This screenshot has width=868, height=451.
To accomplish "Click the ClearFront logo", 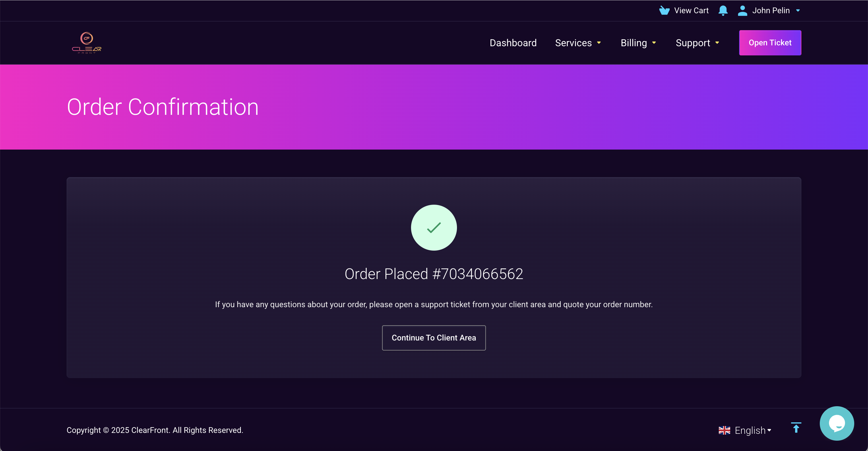I will coord(87,43).
